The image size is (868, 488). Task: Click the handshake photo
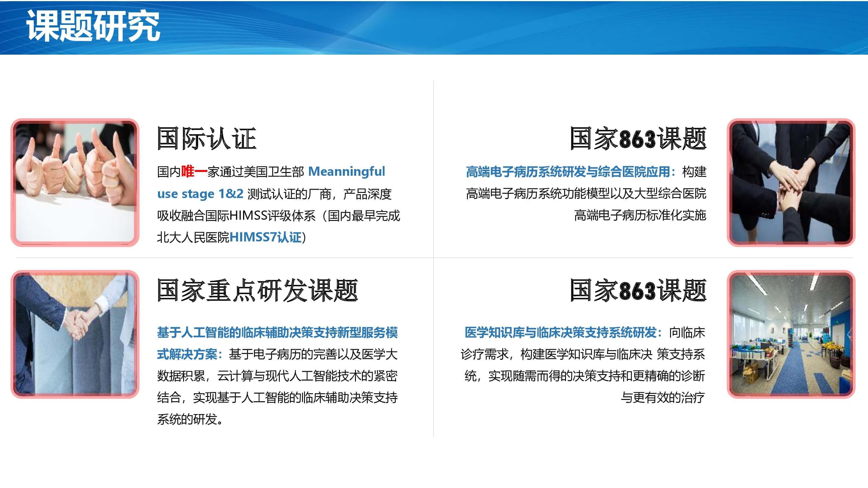(75, 334)
